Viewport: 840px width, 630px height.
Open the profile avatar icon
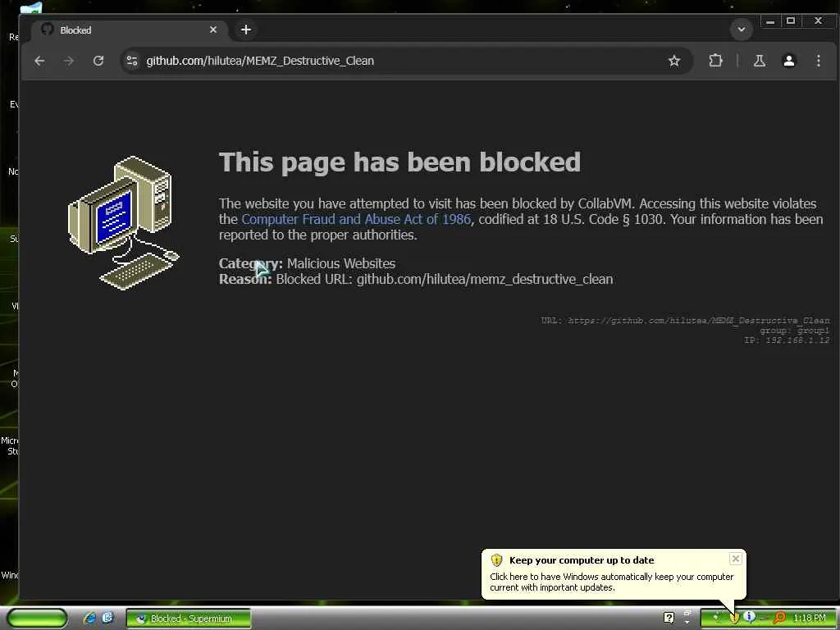[x=788, y=61]
